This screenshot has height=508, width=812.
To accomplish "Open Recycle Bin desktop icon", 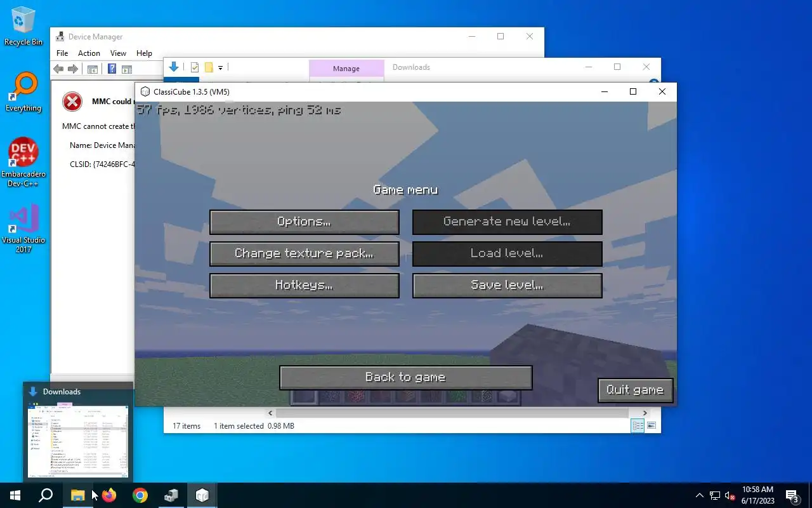I will coord(23,26).
